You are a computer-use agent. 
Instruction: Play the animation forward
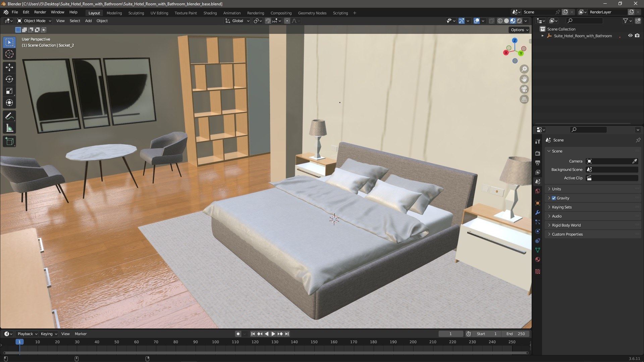click(x=273, y=334)
